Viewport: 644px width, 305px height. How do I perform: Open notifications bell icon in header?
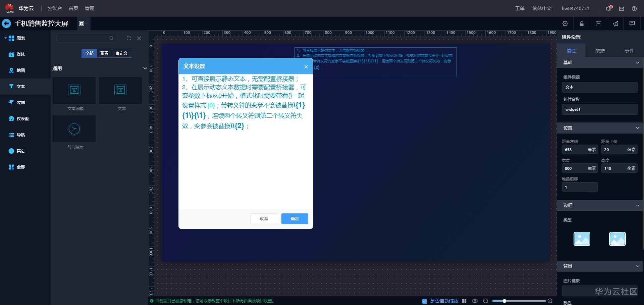tap(609, 8)
